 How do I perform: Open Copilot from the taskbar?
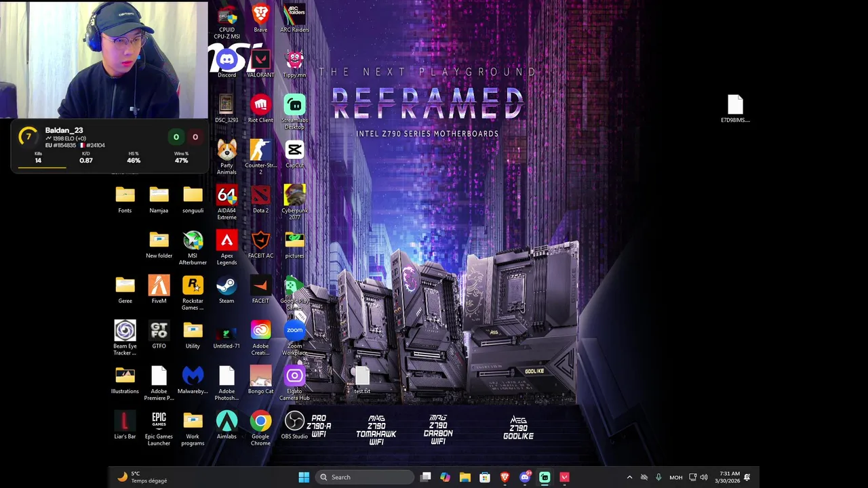coord(445,477)
